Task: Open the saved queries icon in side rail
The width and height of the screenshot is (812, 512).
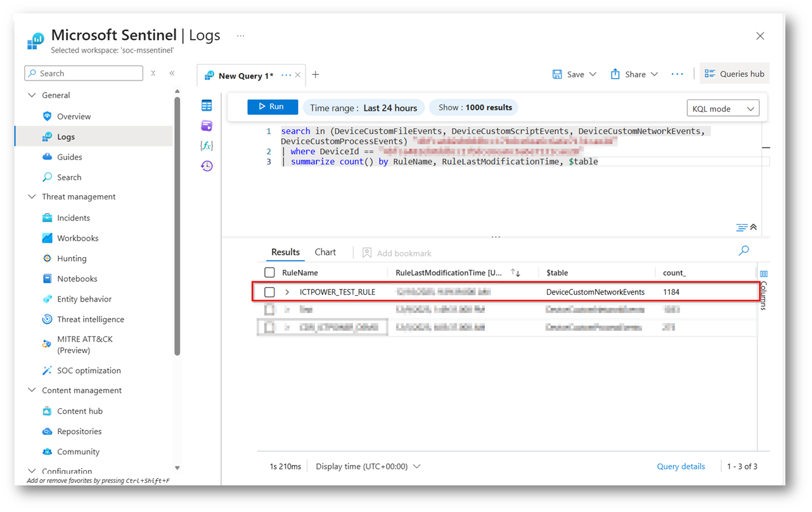Action: click(207, 125)
